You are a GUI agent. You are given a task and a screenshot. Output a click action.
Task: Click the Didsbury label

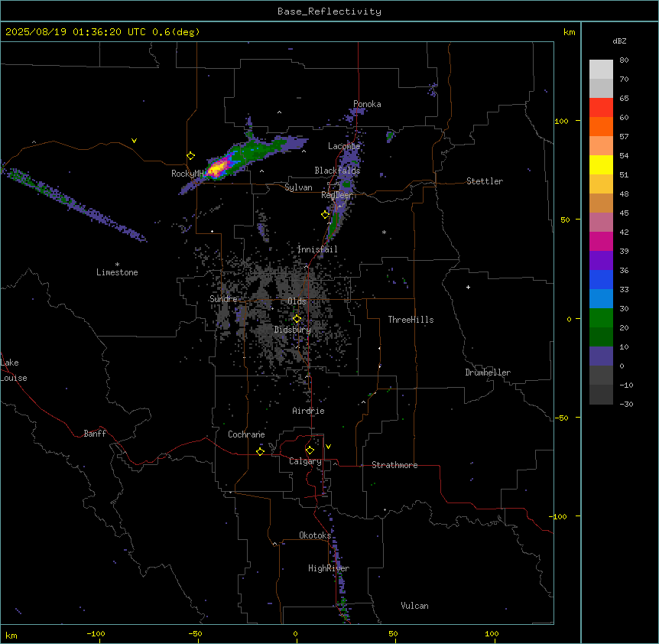293,330
